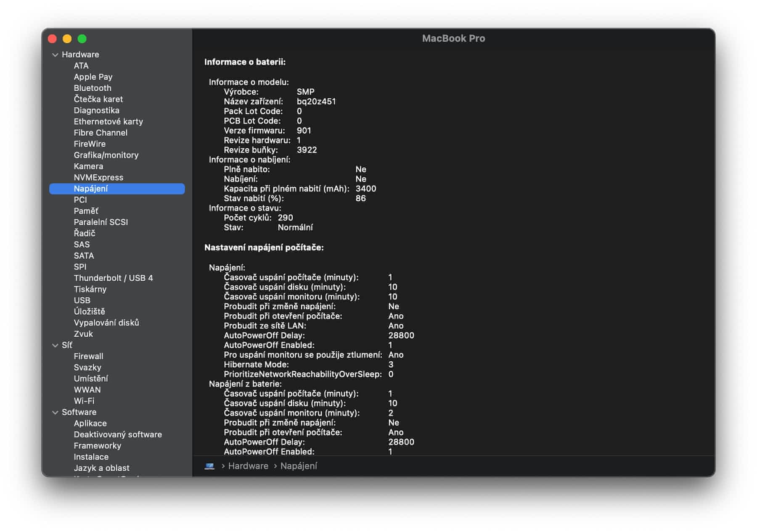The image size is (757, 532).
Task: Open Thunderbolt / USB 4 details
Action: pyautogui.click(x=113, y=278)
